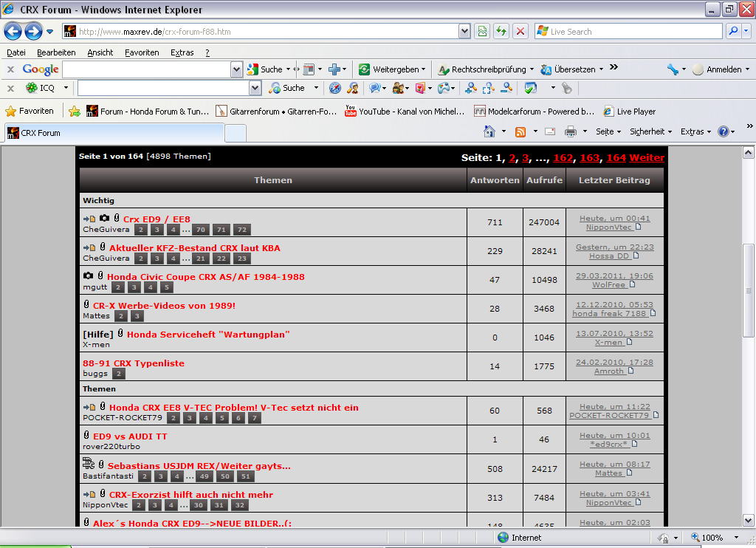Click the Compatibility View icon in address bar
756x548 pixels.
(482, 31)
